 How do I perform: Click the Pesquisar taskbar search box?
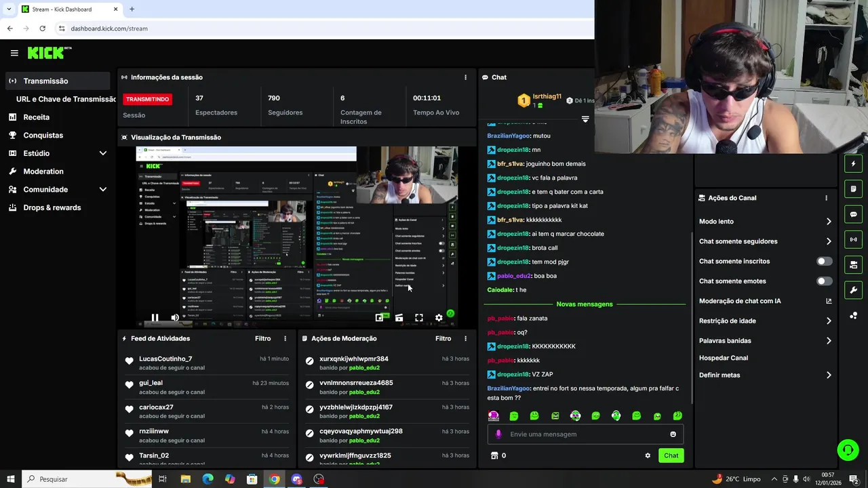coord(87,479)
